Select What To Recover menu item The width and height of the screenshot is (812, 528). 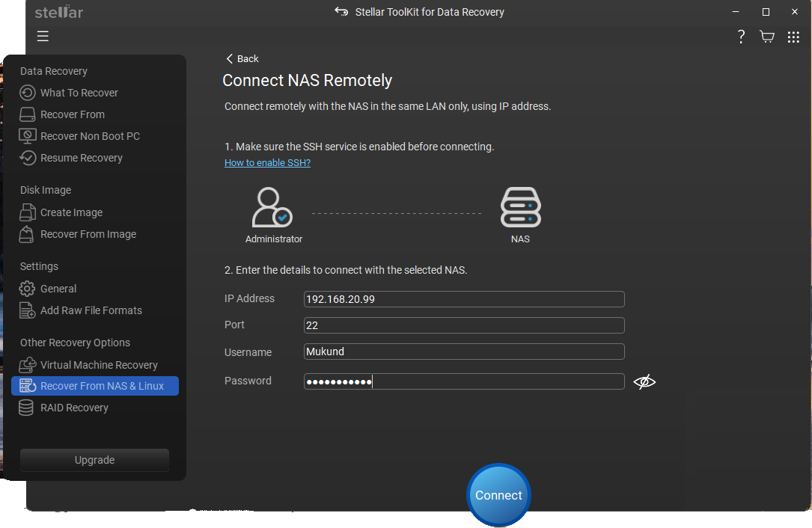(x=79, y=93)
